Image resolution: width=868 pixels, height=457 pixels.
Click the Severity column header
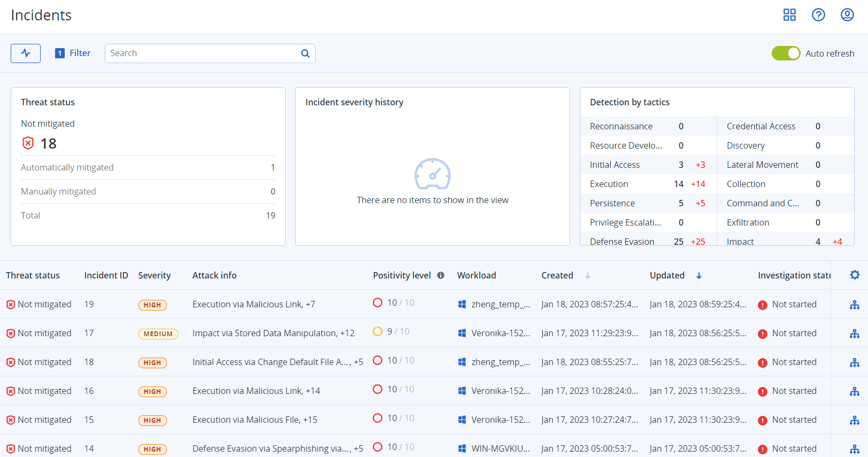click(x=154, y=275)
